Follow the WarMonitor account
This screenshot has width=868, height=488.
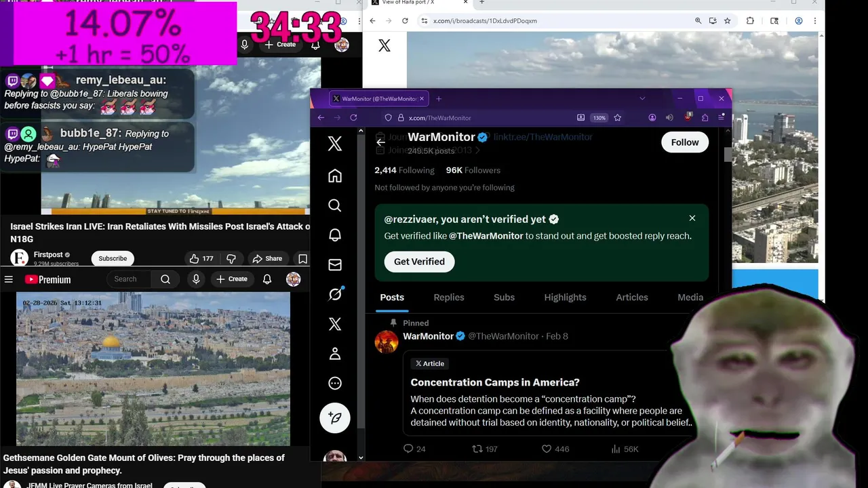click(x=685, y=142)
